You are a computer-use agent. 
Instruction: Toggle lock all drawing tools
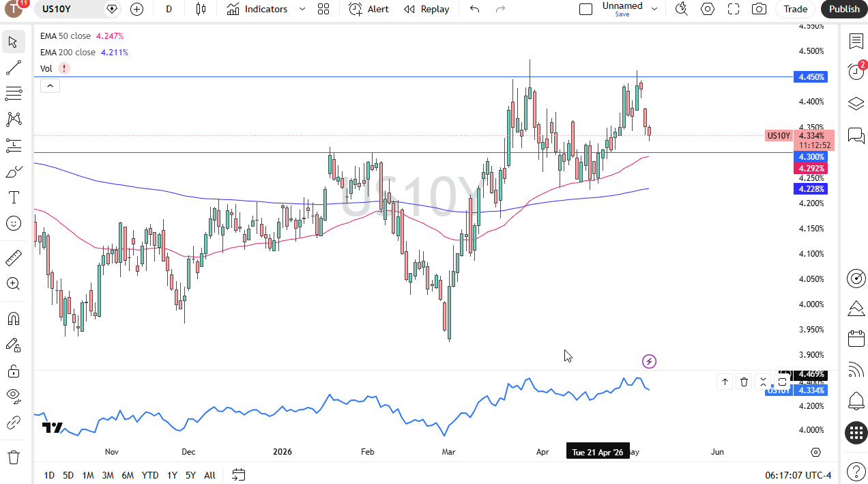tap(13, 371)
